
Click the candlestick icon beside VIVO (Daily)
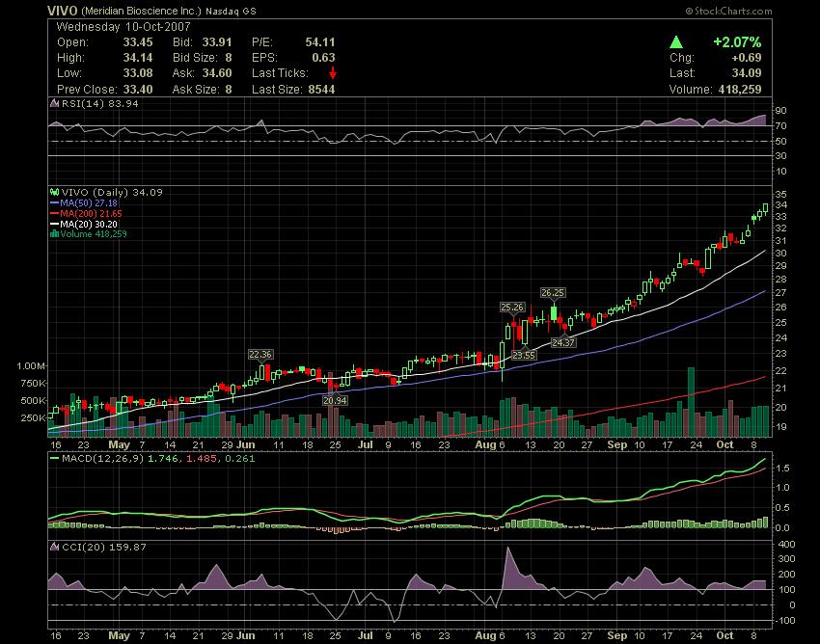point(54,193)
